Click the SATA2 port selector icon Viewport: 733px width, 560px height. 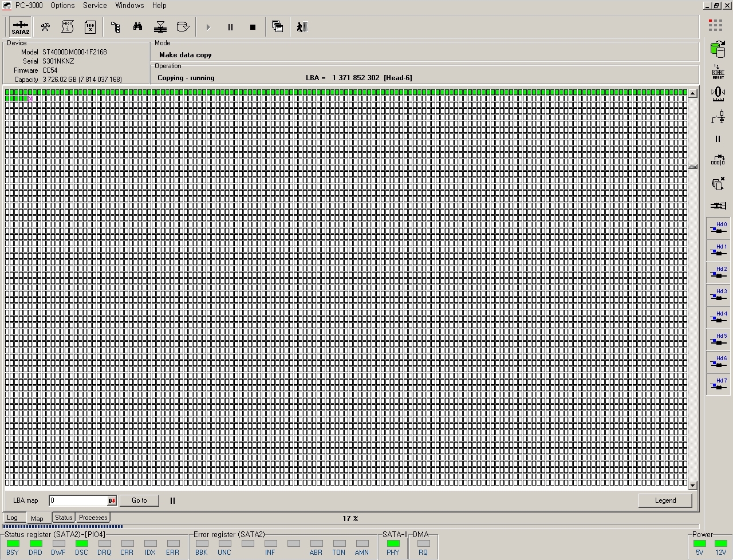point(20,27)
